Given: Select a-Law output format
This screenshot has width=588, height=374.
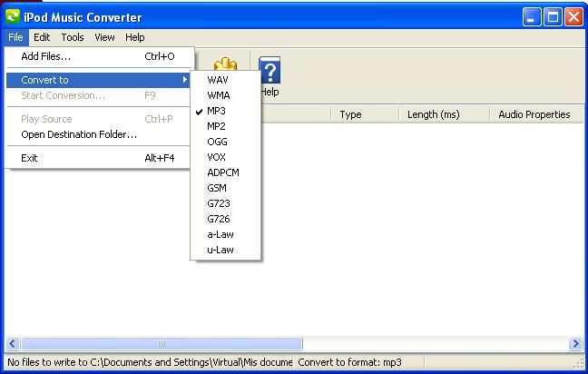Looking at the screenshot, I should coord(225,234).
